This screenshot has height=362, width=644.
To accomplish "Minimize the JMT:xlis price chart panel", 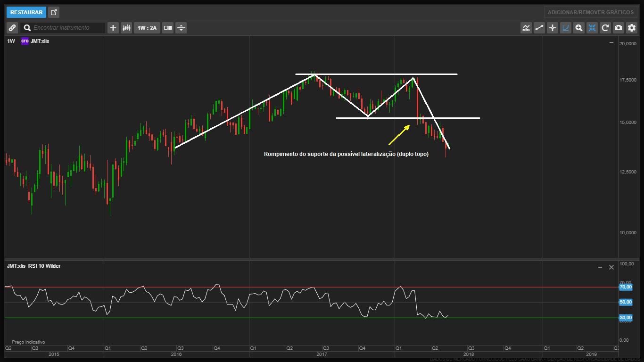I will [x=611, y=42].
